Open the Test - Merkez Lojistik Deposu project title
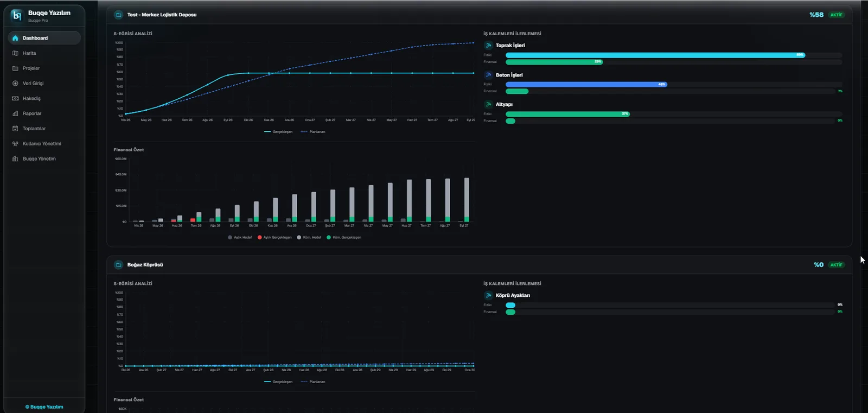The height and width of the screenshot is (413, 868). pos(162,15)
